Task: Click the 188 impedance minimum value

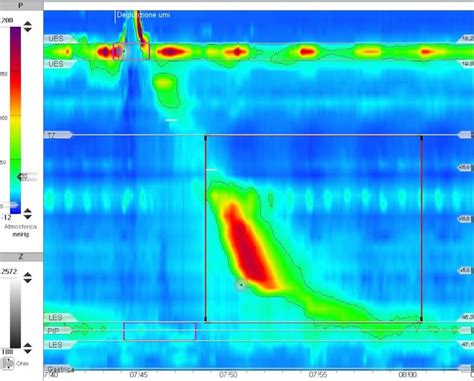Action: (6, 351)
